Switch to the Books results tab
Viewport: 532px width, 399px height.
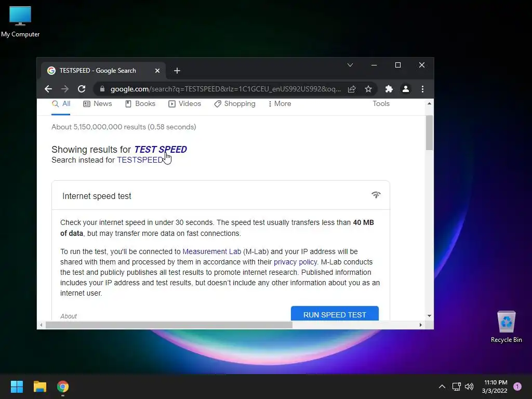[x=140, y=104]
